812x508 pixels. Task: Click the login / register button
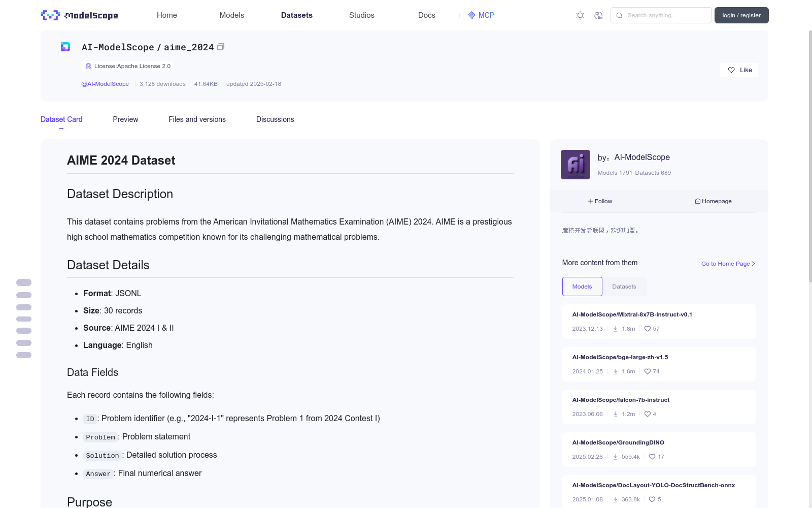pyautogui.click(x=741, y=15)
